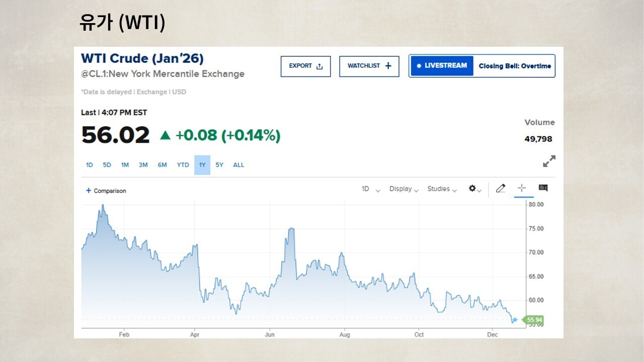Image resolution: width=644 pixels, height=362 pixels.
Task: Click the slide title 유가 (WTI)
Action: pyautogui.click(x=122, y=23)
